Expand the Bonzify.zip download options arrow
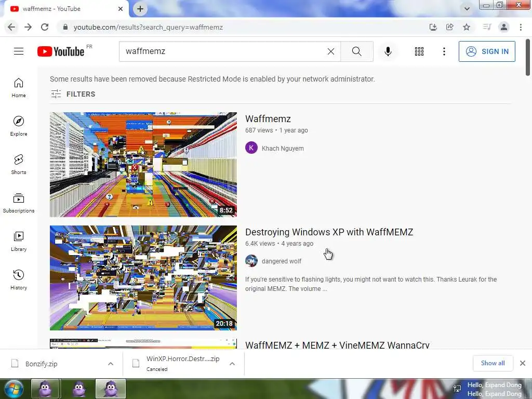 pyautogui.click(x=111, y=364)
